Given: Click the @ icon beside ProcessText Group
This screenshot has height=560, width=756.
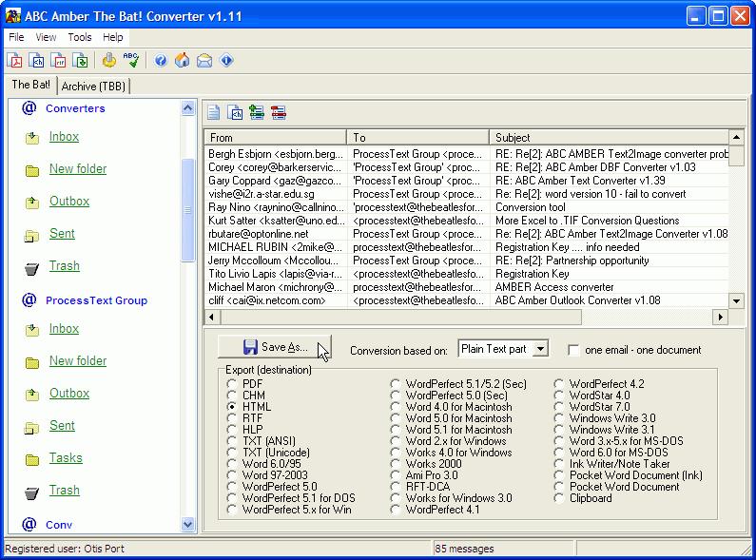Looking at the screenshot, I should (x=29, y=300).
